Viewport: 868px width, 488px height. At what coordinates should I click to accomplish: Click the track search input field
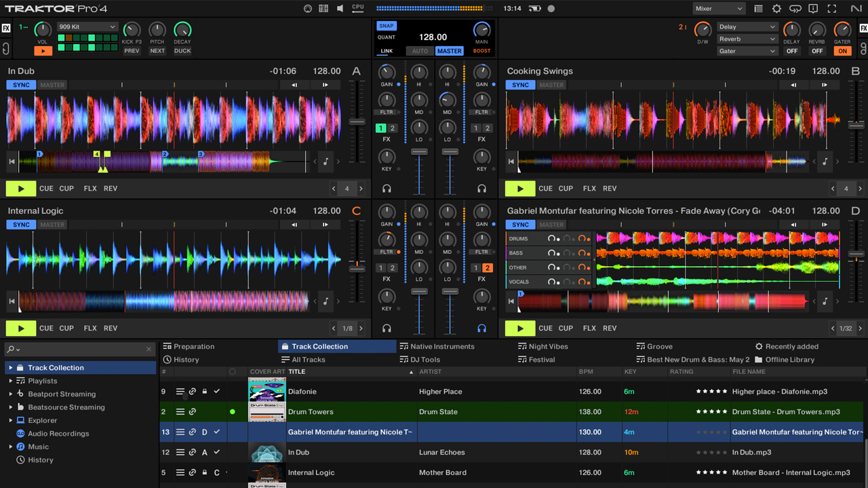(x=80, y=349)
